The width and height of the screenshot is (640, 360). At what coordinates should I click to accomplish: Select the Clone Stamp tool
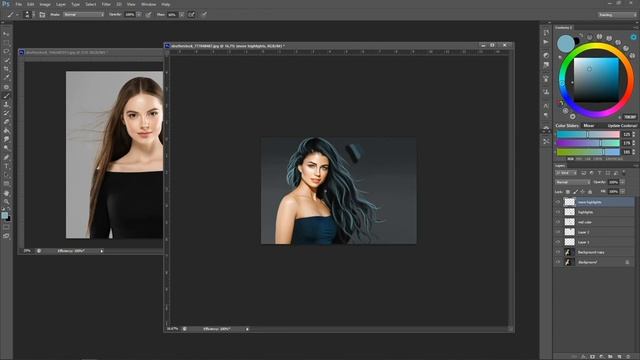[6, 105]
